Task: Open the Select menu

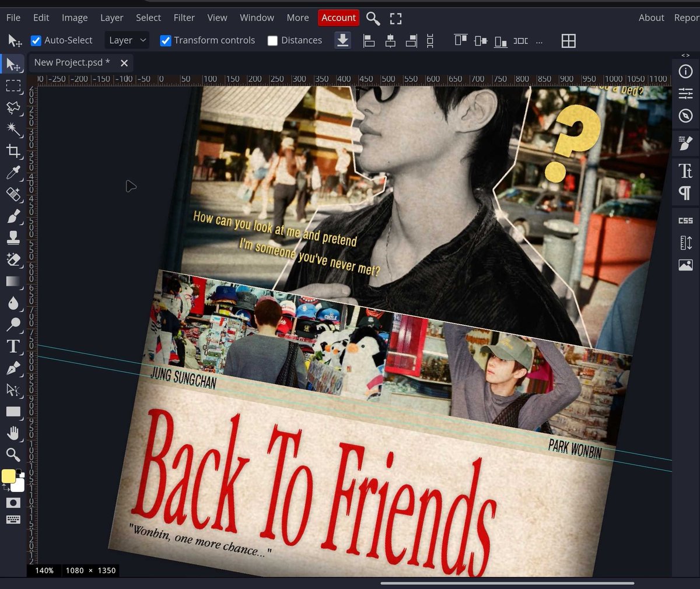Action: (148, 17)
